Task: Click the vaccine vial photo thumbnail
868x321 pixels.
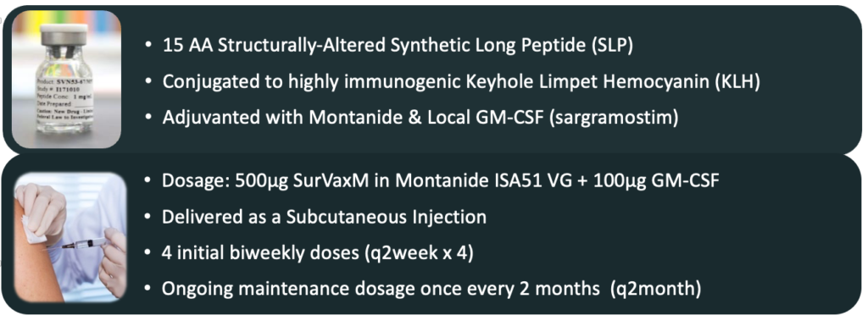Action: [66, 79]
